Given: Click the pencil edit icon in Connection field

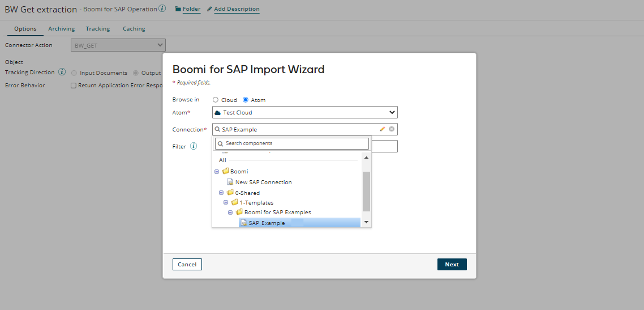Looking at the screenshot, I should pos(383,129).
